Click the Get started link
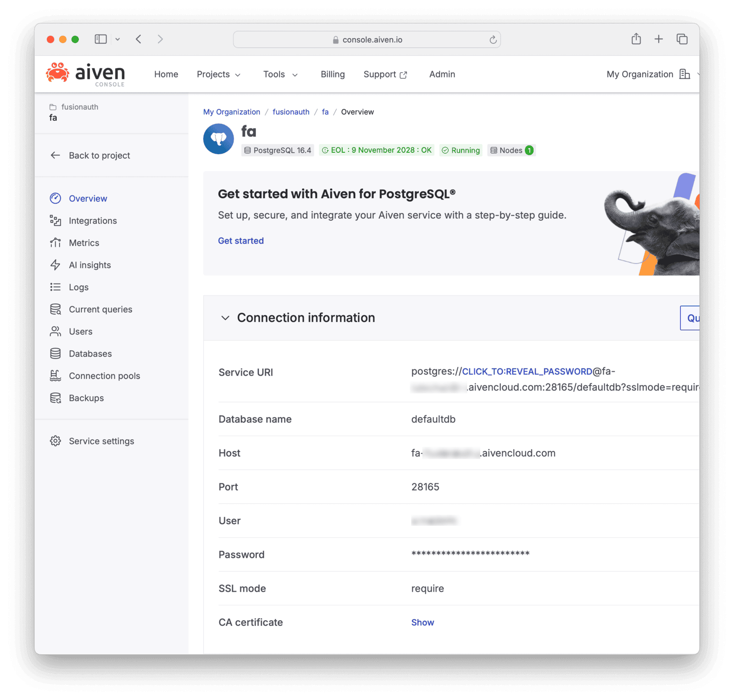 click(241, 241)
